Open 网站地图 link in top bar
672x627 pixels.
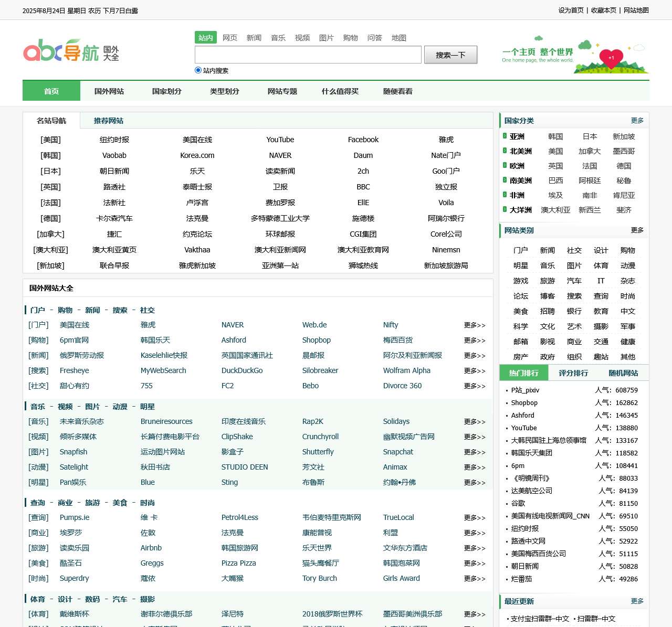(x=636, y=10)
